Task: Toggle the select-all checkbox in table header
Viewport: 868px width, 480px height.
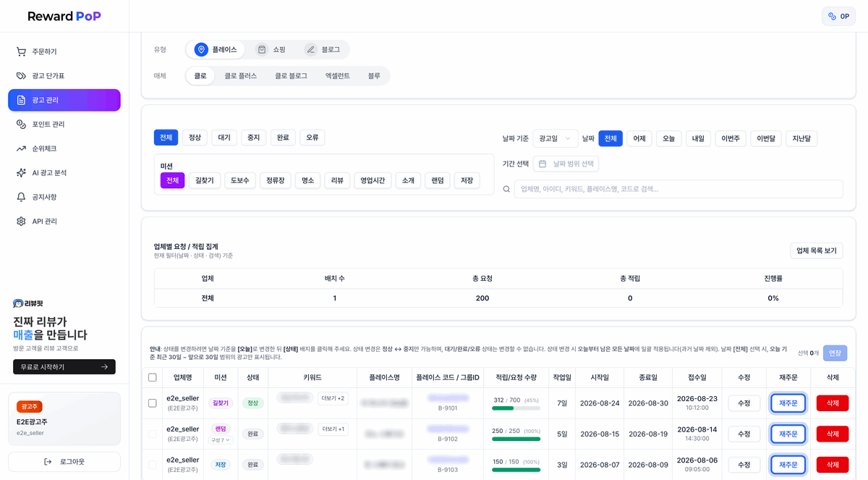Action: pos(152,377)
